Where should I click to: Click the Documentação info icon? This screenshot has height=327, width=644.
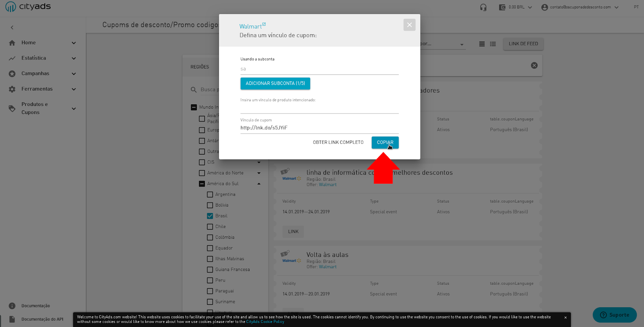pyautogui.click(x=12, y=306)
